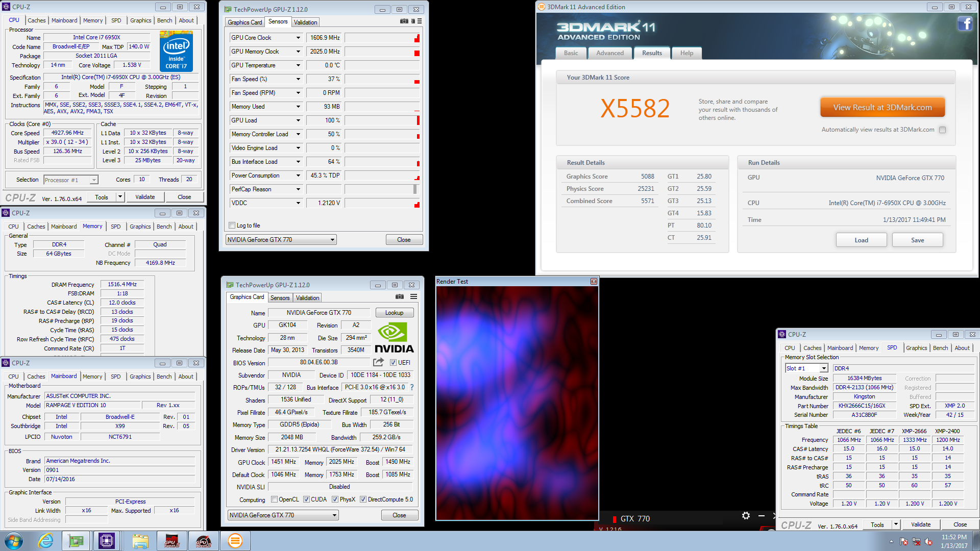Toggle the OpenCL computing checkbox
980x551 pixels.
[275, 499]
